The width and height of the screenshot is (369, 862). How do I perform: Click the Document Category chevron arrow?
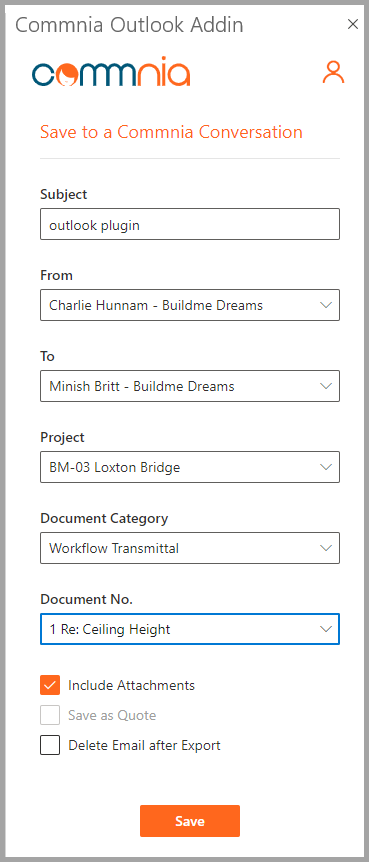pyautogui.click(x=326, y=548)
